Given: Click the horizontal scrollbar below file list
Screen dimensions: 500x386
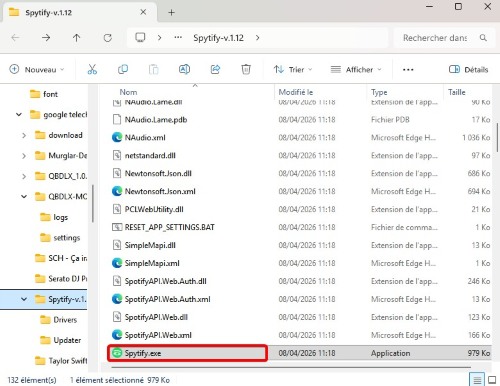Looking at the screenshot, I should point(291,367).
